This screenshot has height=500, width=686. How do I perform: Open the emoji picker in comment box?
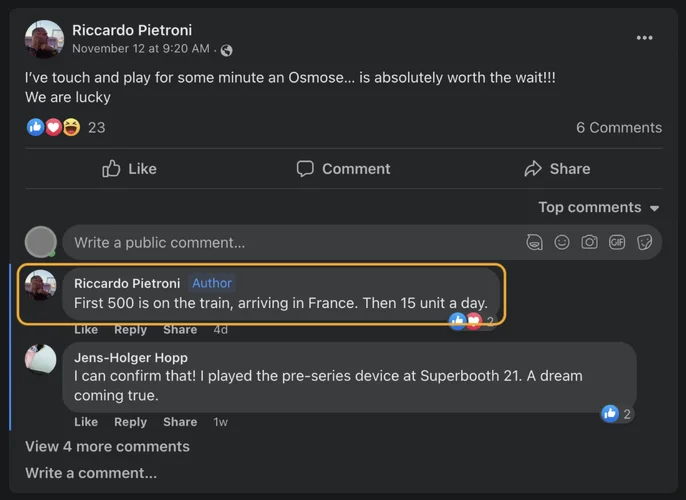pos(562,242)
